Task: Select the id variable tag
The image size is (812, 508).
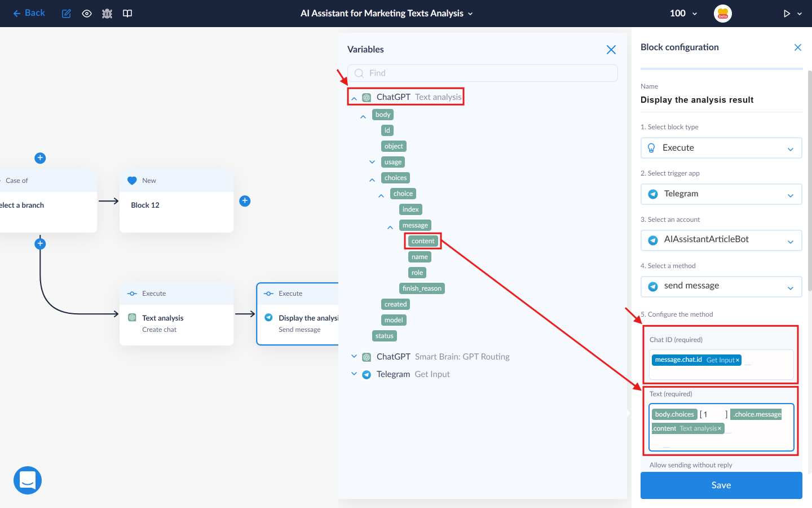Action: pyautogui.click(x=387, y=130)
